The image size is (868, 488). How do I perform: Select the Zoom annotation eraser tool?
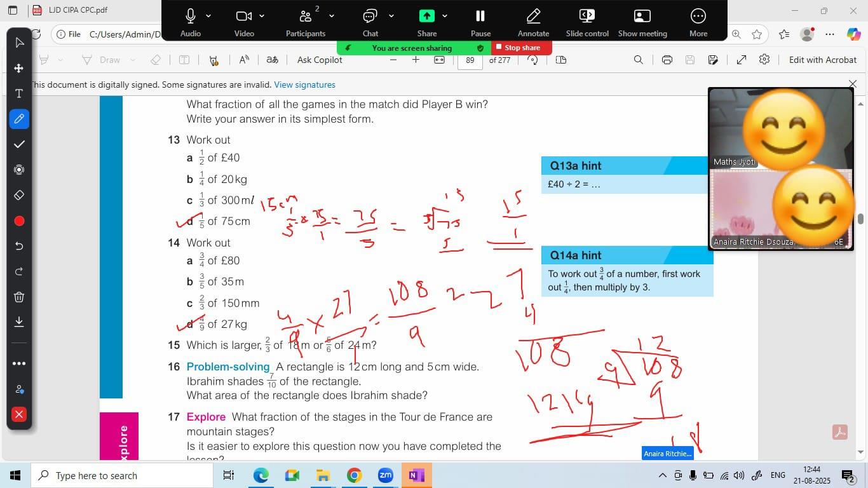tap(19, 195)
